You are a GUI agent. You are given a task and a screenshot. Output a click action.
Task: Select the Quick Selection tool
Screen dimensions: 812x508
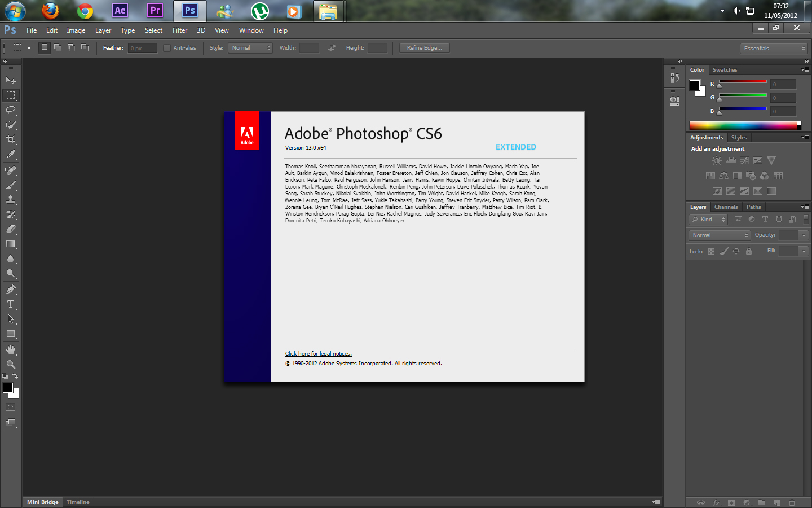11,125
